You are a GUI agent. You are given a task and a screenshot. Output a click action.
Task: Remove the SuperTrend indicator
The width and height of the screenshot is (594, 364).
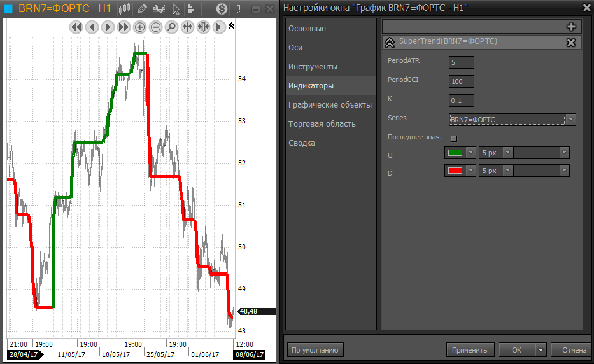[570, 43]
